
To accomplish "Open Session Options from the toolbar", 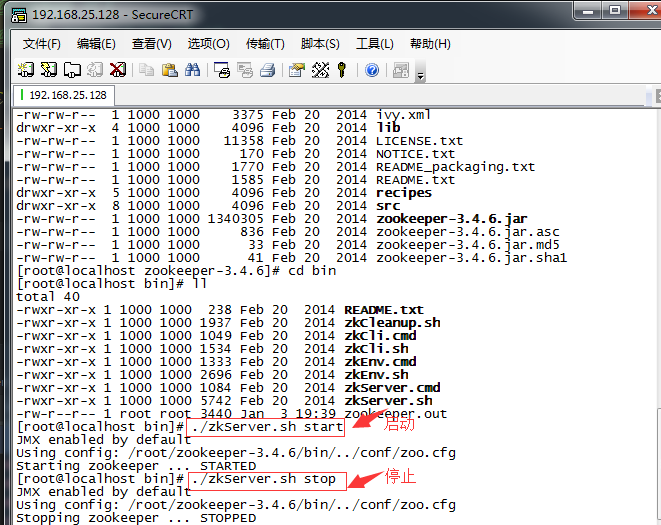I will tap(297, 70).
